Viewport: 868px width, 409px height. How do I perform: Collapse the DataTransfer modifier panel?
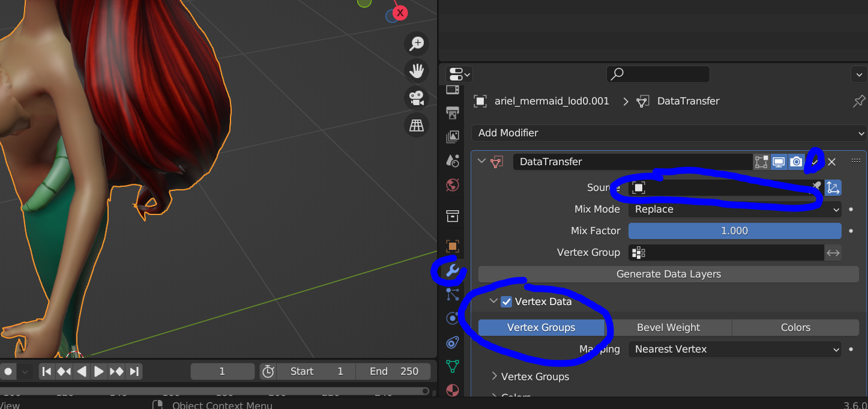pyautogui.click(x=481, y=161)
